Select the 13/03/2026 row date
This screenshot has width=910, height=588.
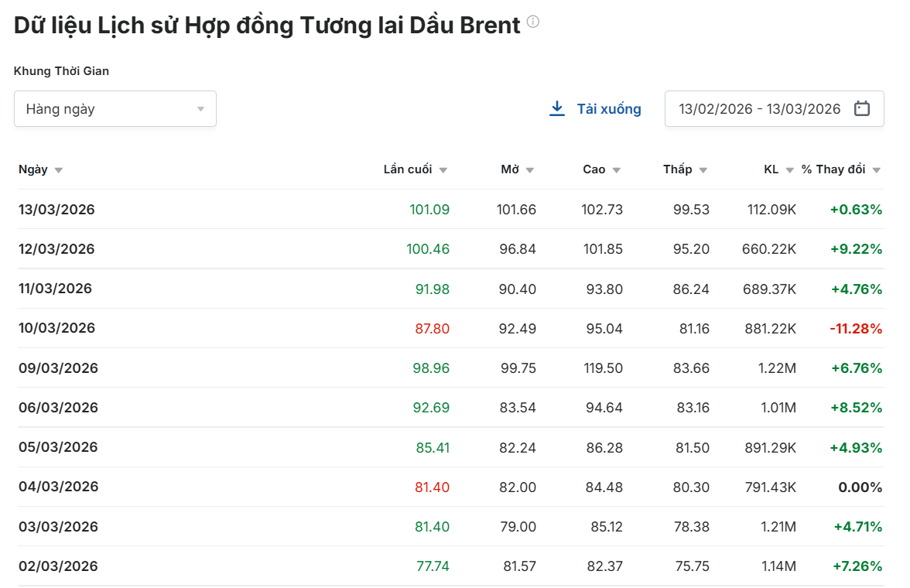[x=56, y=210]
